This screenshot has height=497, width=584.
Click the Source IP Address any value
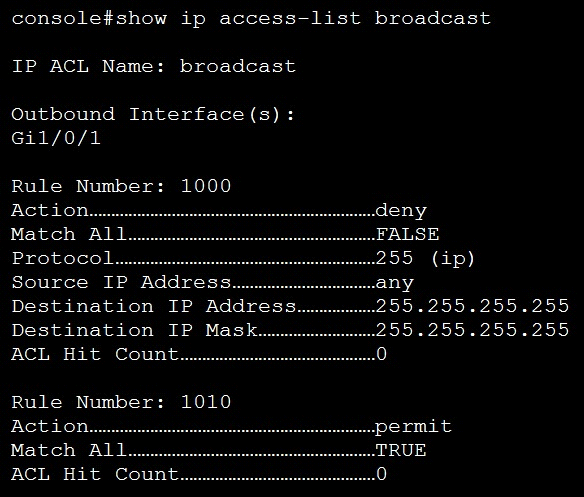coord(395,283)
